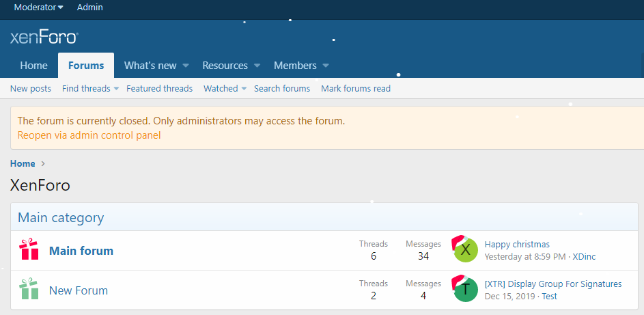
Task: Select the Forums tab
Action: tap(86, 66)
